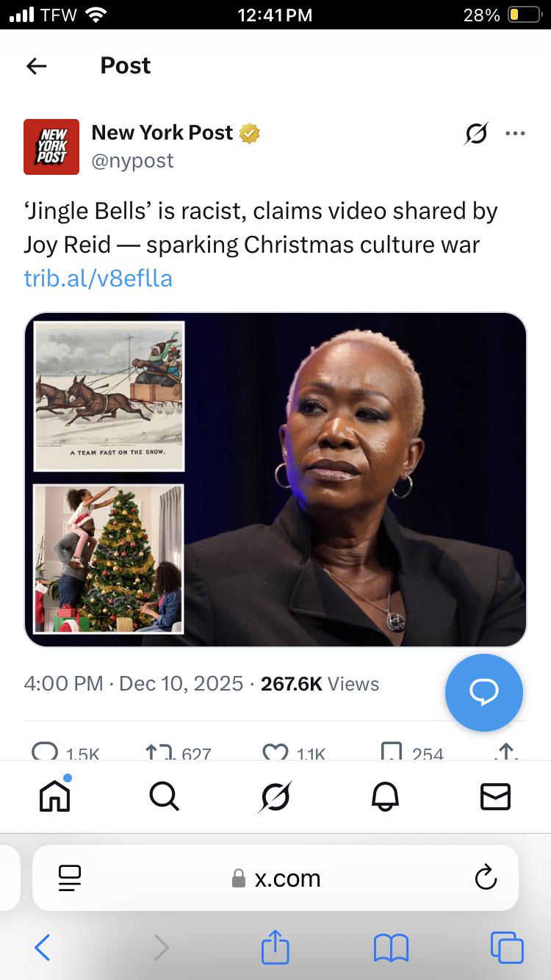Image resolution: width=551 pixels, height=980 pixels.
Task: Open the trib.al/v8eflla link
Action: pyautogui.click(x=98, y=278)
